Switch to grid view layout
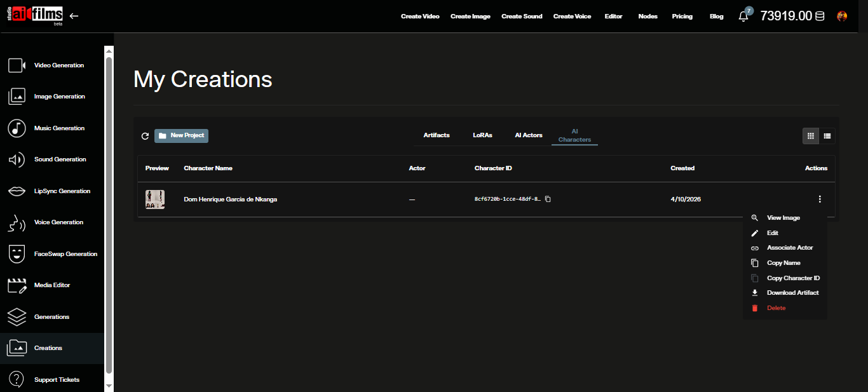This screenshot has width=868, height=392. pos(810,135)
